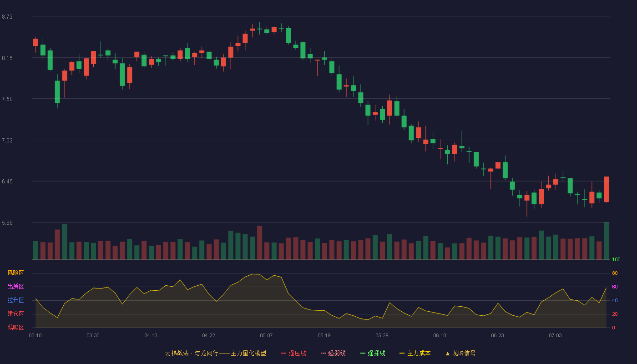Click the tallest green volume bar at right
This screenshot has height=364, width=637.
point(606,241)
